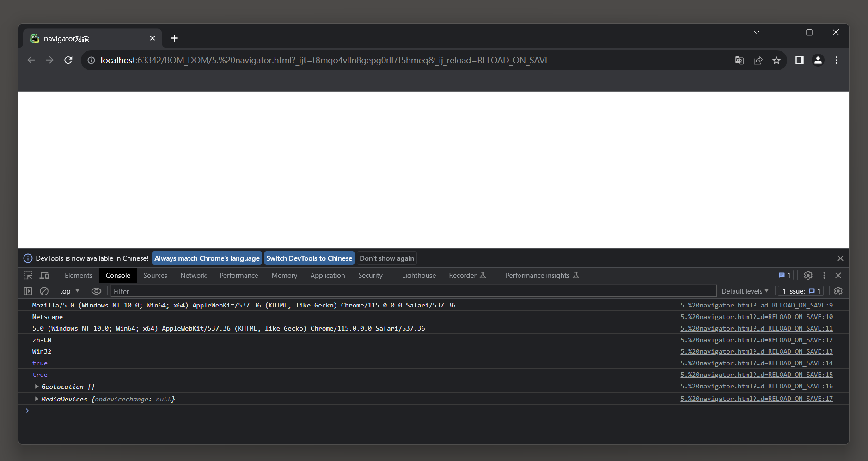Expand the Geolocation object
The width and height of the screenshot is (868, 461).
click(x=37, y=387)
